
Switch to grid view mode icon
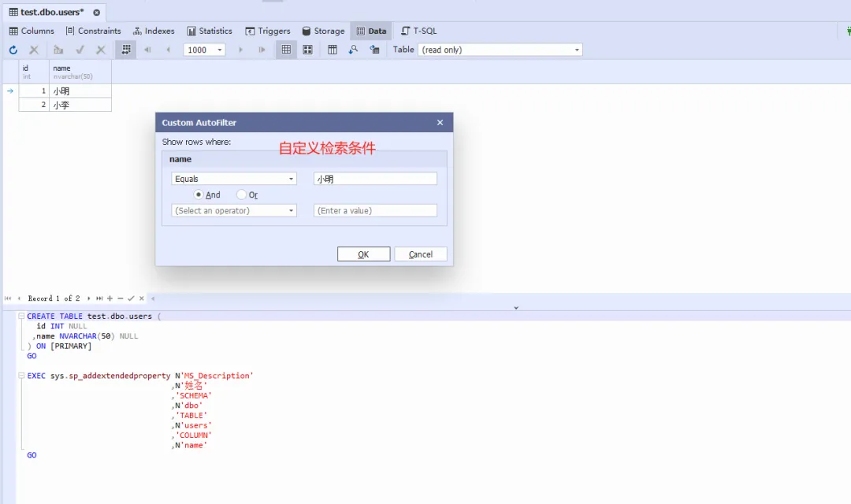coord(286,50)
